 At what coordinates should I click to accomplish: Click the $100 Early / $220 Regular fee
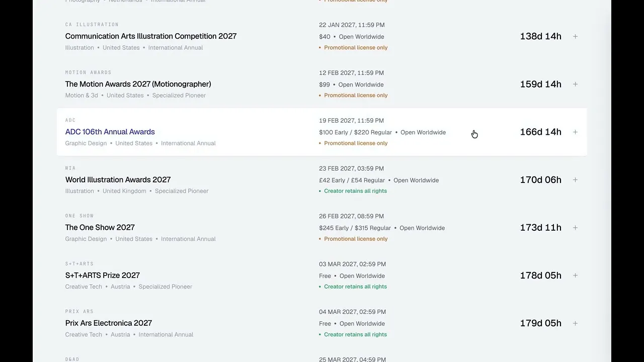pos(355,132)
